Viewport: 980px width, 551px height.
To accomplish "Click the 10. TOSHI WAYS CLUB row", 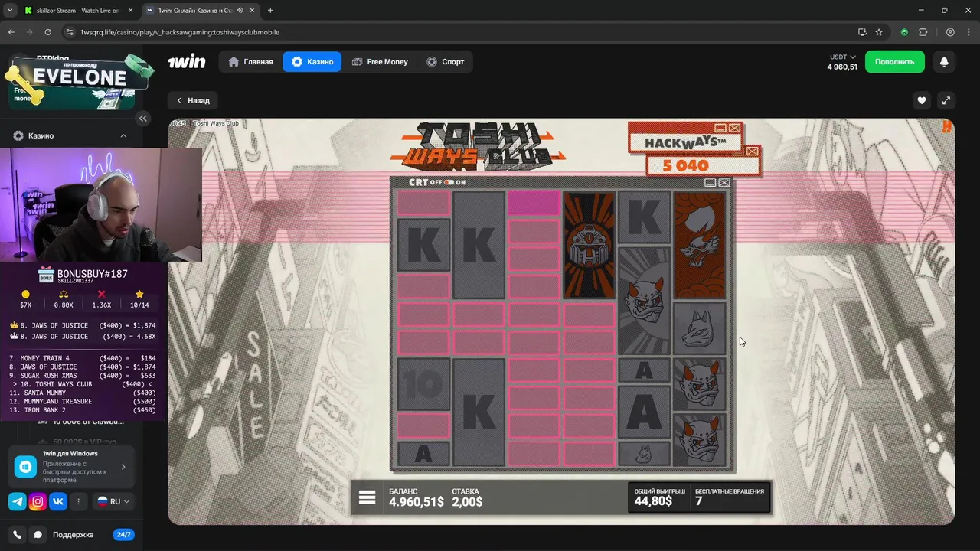I will point(82,384).
